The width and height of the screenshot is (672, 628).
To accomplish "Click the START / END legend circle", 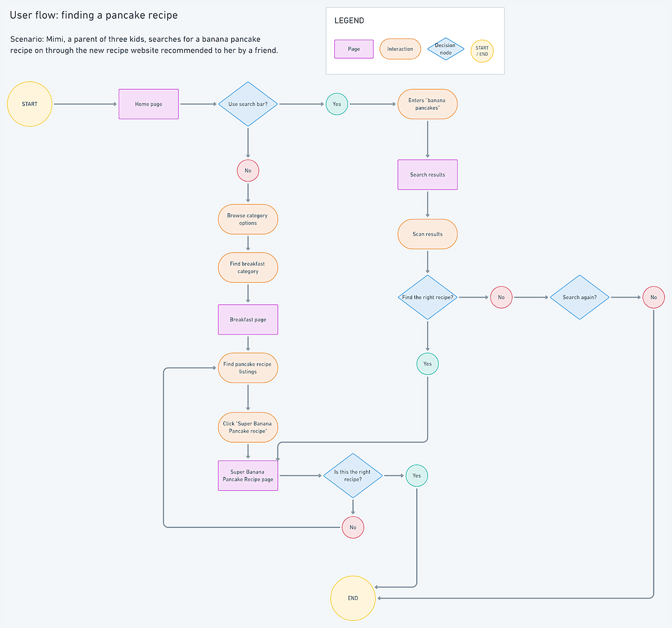I will point(482,51).
